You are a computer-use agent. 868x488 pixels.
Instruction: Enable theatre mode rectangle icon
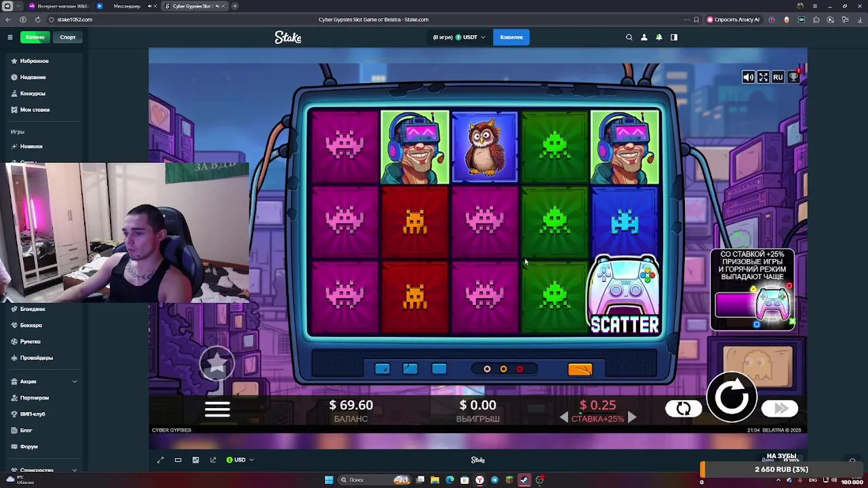178,460
